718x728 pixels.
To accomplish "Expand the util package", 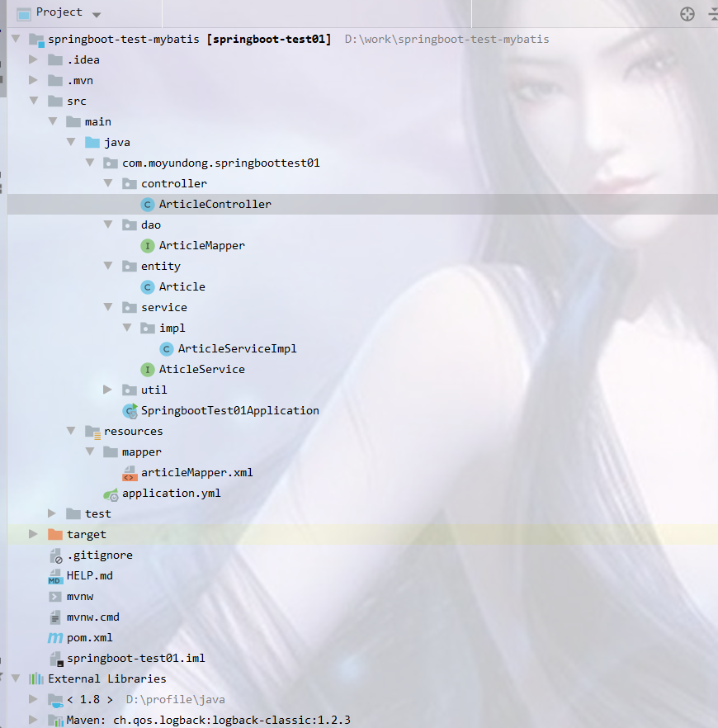I will click(x=108, y=390).
